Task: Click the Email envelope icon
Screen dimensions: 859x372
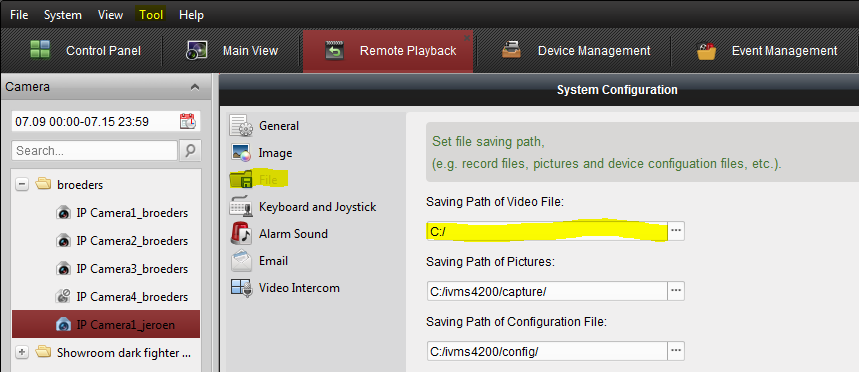Action: [x=242, y=261]
